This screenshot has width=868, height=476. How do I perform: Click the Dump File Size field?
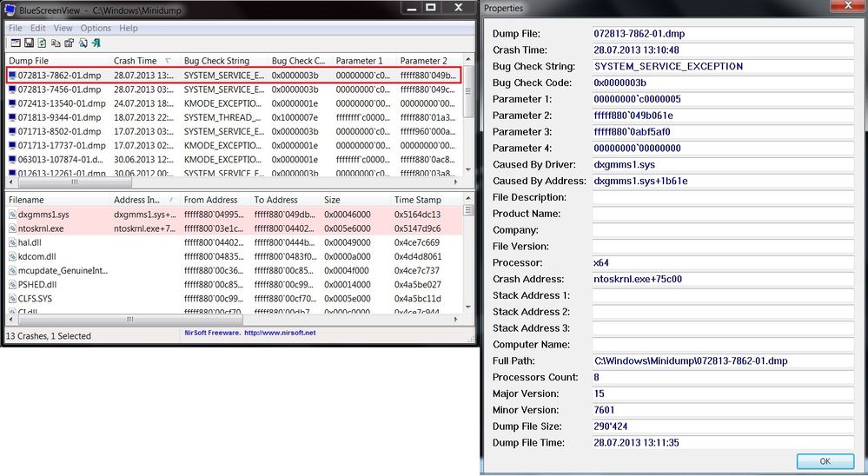coord(723,426)
